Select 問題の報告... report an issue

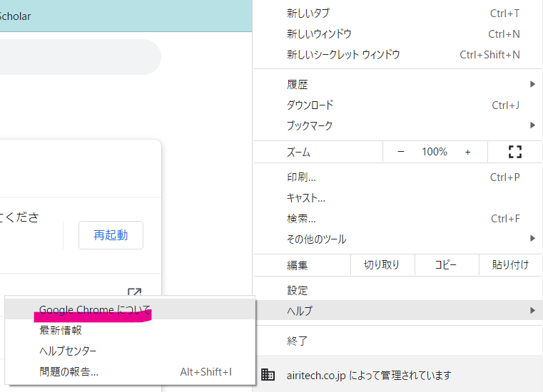click(x=130, y=371)
